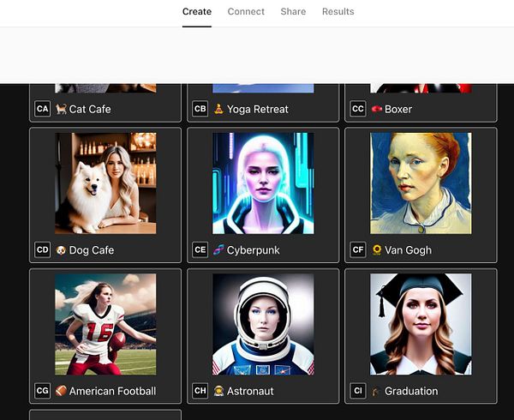Click the dog face emoji beside Dog Cafe

tap(61, 250)
